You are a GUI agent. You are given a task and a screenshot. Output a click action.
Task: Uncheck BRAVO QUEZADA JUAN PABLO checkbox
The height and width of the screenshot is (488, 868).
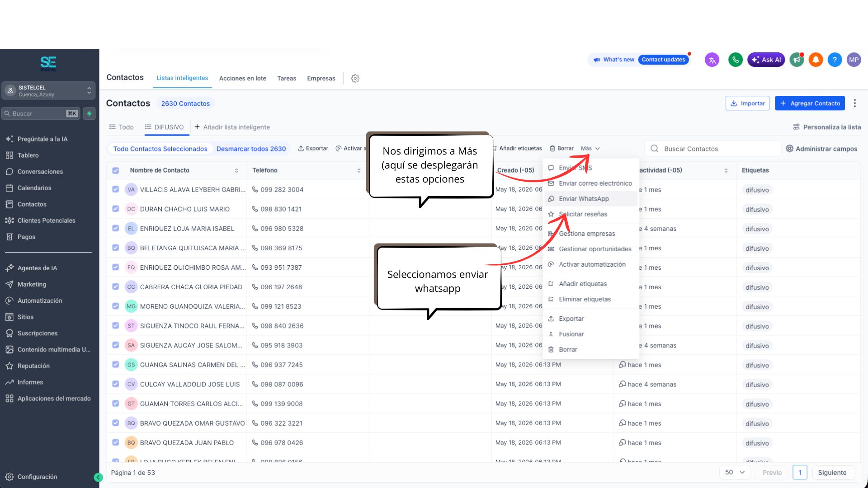point(116,443)
